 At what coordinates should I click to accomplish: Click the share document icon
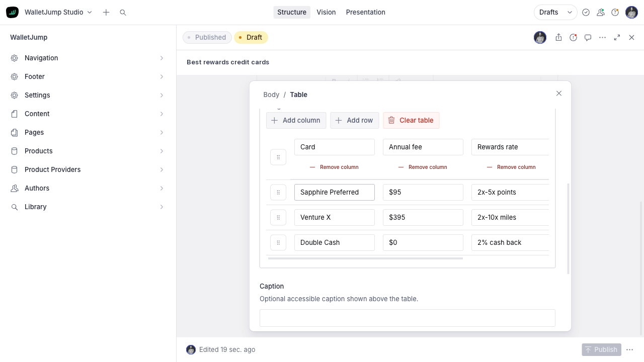[558, 37]
